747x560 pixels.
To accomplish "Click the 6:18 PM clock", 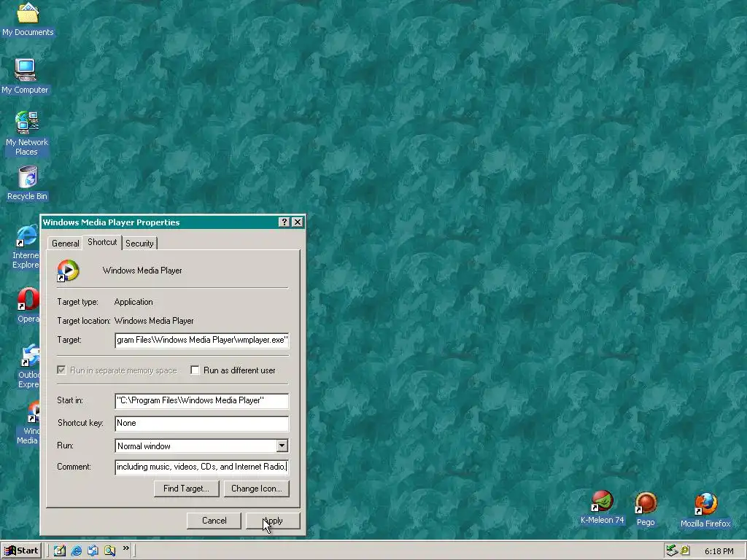I will coord(719,551).
